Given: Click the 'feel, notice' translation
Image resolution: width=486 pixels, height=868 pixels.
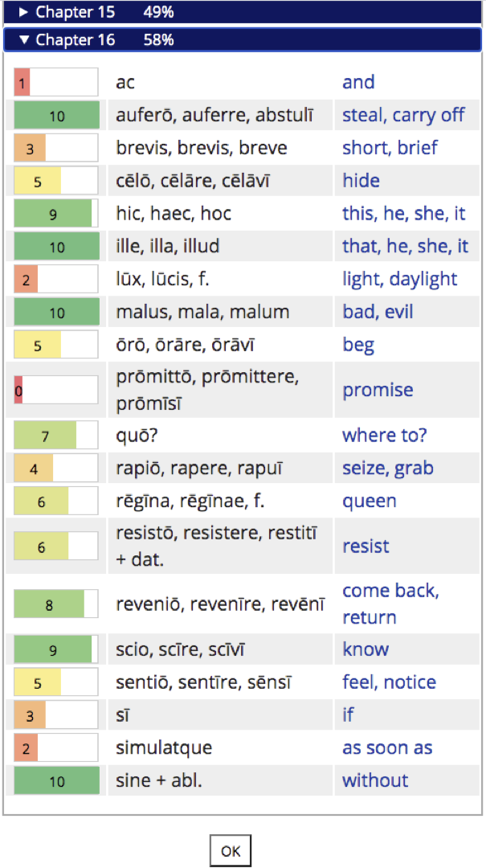Looking at the screenshot, I should (389, 682).
